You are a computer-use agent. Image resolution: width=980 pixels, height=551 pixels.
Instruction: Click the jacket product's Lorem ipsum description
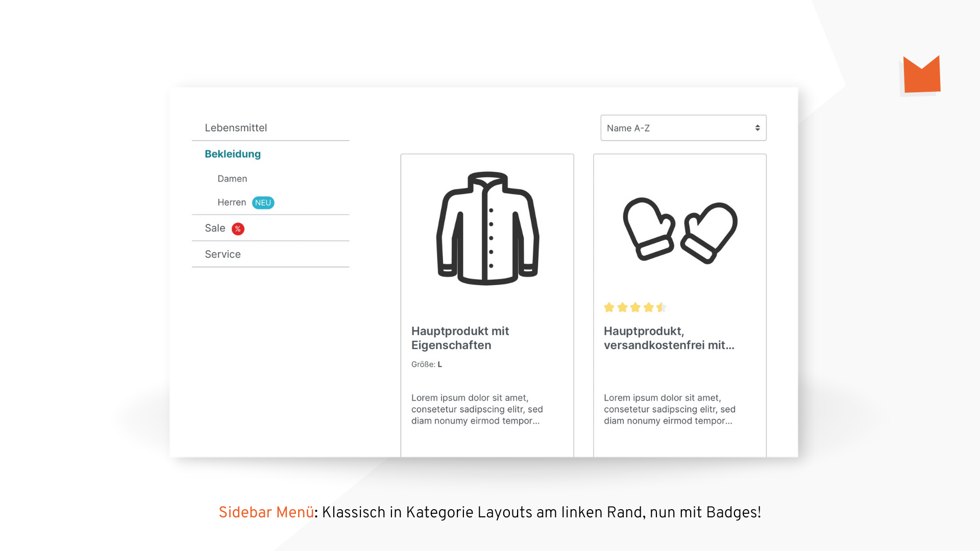click(x=477, y=409)
